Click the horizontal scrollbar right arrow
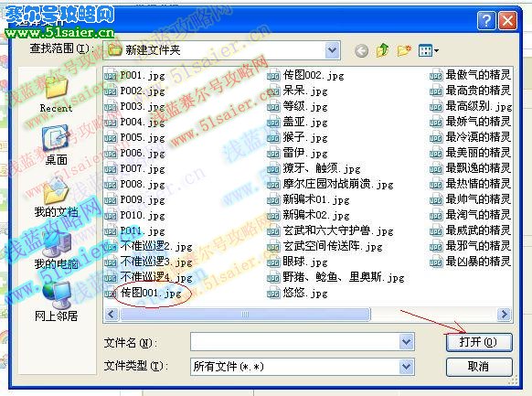 click(505, 315)
